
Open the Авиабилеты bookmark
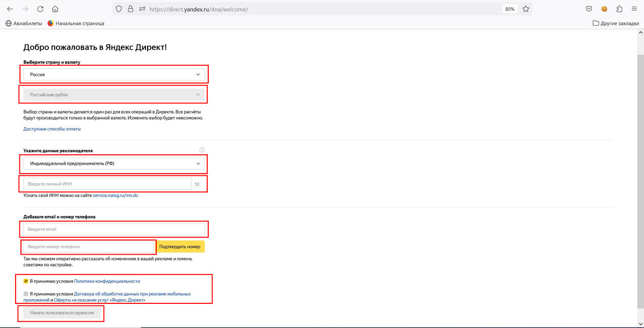click(24, 24)
